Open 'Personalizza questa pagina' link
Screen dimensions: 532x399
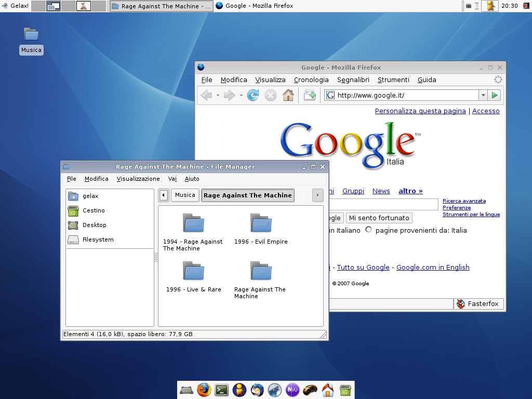(x=420, y=111)
